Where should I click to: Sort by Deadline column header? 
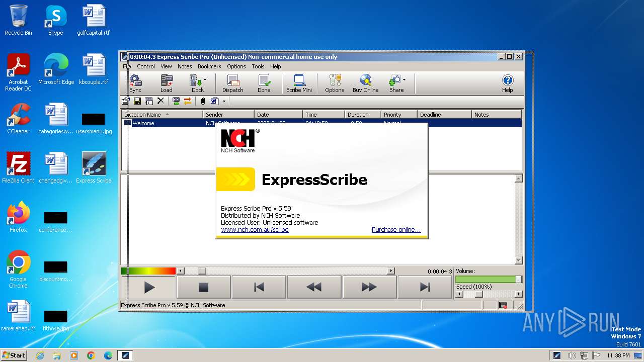[444, 115]
